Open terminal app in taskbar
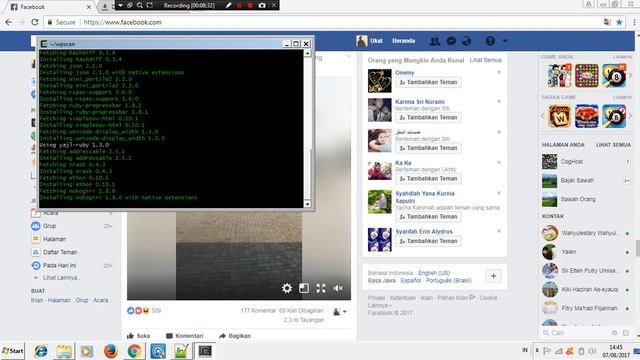640x360 pixels. 205,351
